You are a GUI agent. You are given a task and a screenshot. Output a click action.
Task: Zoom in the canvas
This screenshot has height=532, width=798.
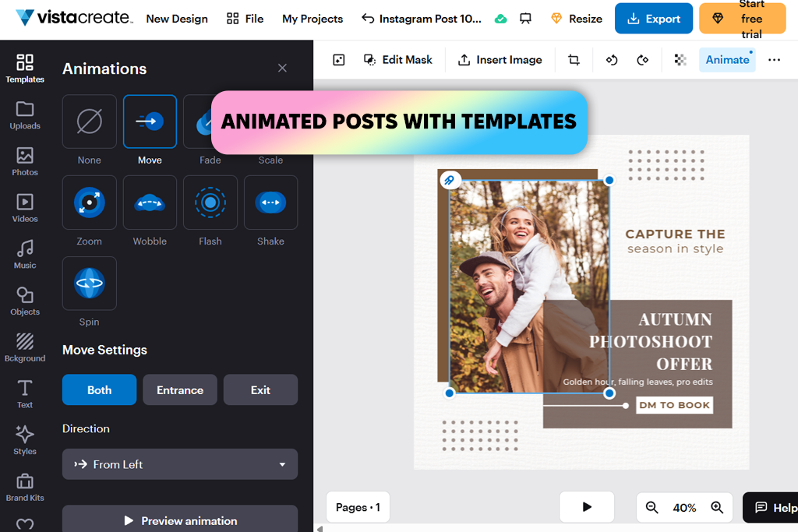pos(717,508)
